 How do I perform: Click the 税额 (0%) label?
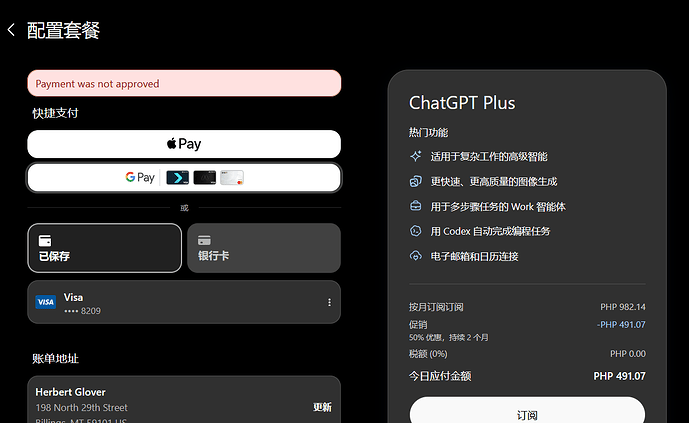[428, 354]
